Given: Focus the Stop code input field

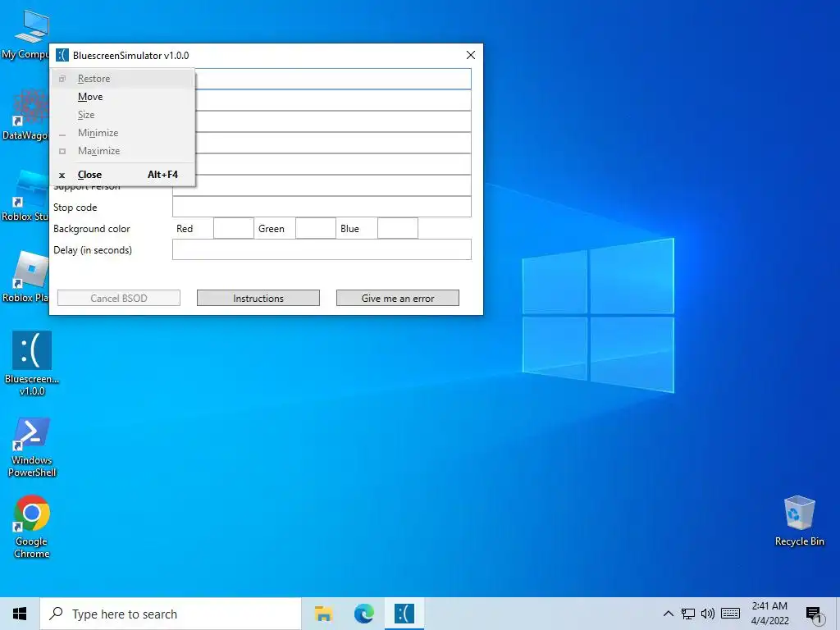Looking at the screenshot, I should tap(322, 207).
